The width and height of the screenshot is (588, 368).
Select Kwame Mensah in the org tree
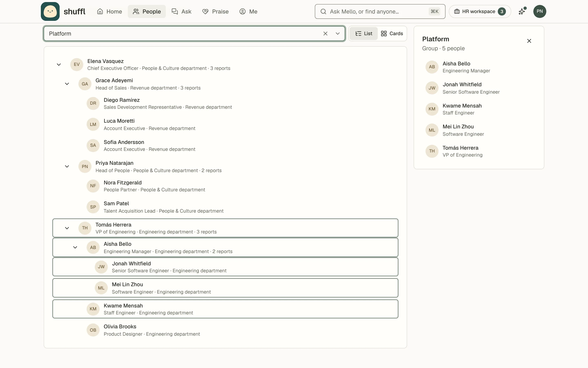click(x=225, y=309)
